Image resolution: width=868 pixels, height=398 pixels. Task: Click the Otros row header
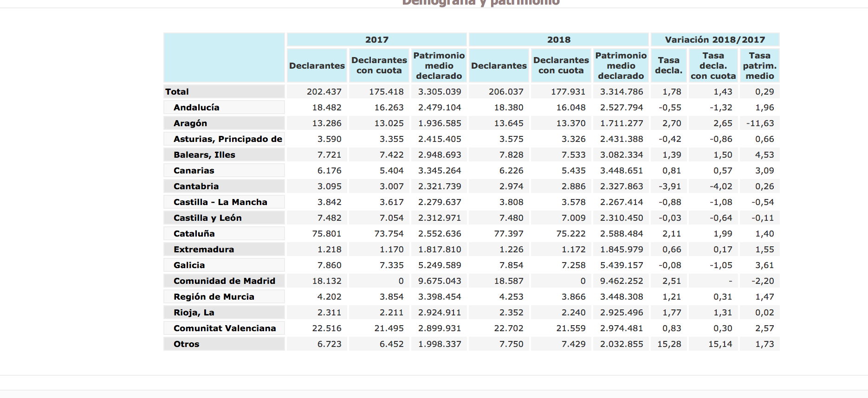(x=186, y=344)
